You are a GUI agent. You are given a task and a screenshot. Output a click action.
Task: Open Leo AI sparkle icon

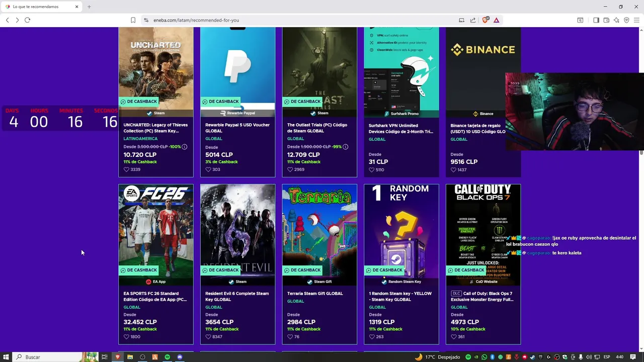(616, 20)
